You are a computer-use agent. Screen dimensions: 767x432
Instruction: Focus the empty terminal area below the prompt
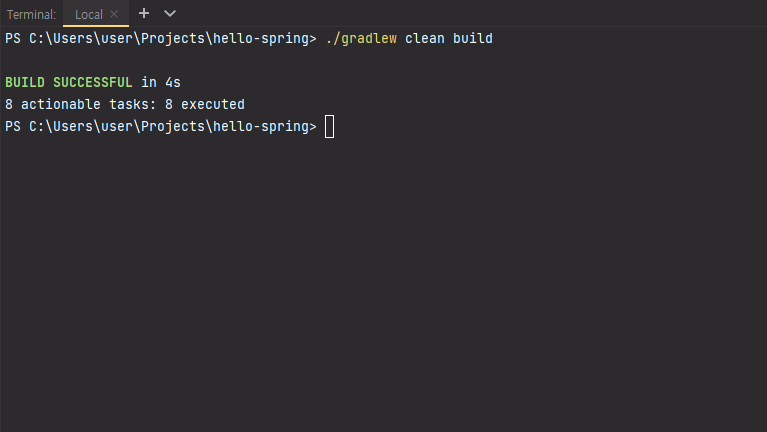pyautogui.click(x=384, y=284)
